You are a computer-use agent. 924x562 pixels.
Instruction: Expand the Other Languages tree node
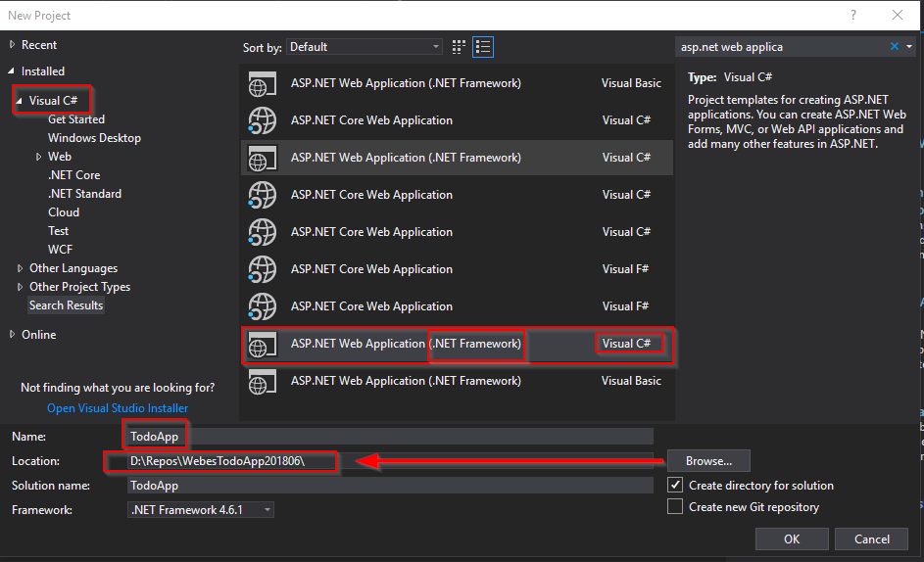[x=21, y=269]
